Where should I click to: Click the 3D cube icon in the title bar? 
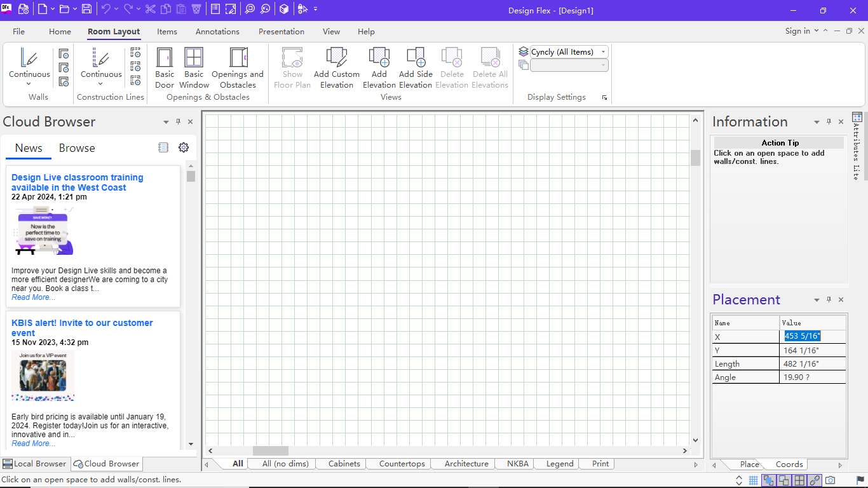(x=284, y=9)
